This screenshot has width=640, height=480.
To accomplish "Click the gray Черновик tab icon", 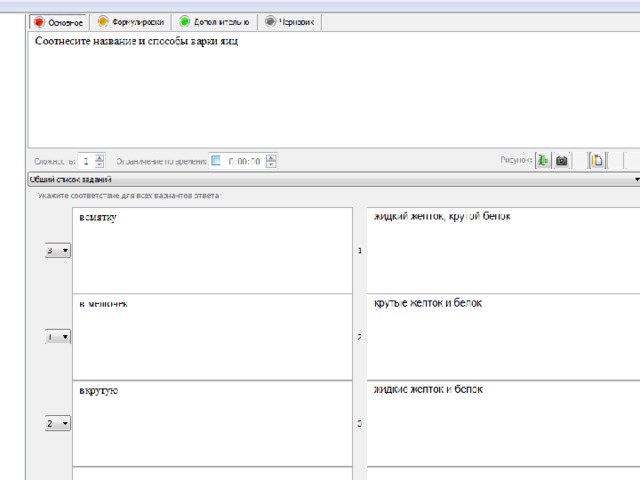I will [270, 21].
